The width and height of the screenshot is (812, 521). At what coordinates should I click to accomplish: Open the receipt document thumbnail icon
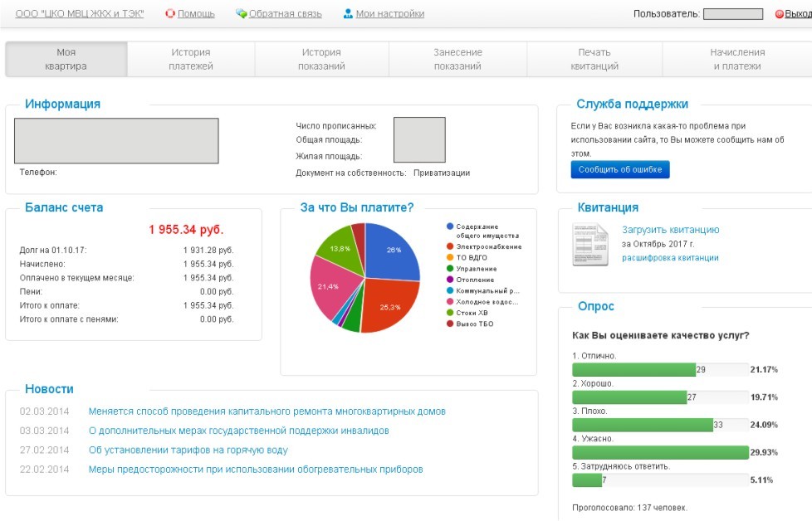click(x=590, y=244)
